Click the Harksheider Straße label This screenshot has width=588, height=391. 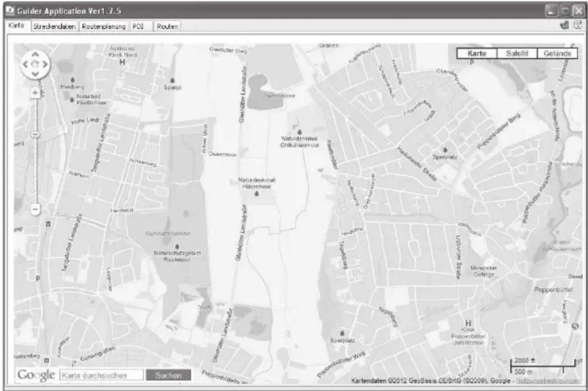coord(417,163)
